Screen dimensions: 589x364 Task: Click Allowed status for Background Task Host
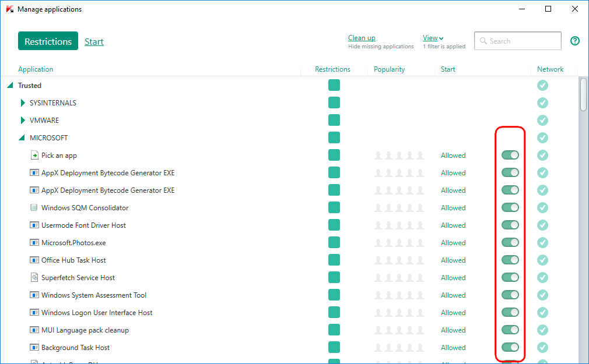453,348
